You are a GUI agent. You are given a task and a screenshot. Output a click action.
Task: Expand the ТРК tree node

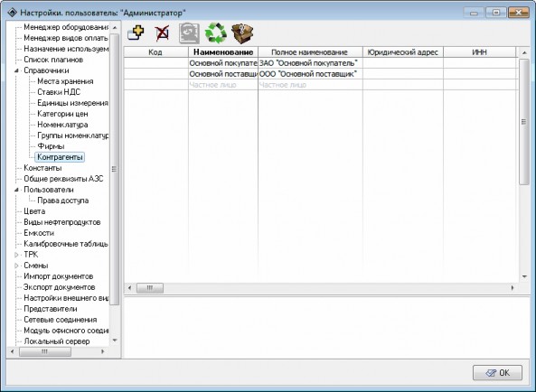click(x=16, y=255)
